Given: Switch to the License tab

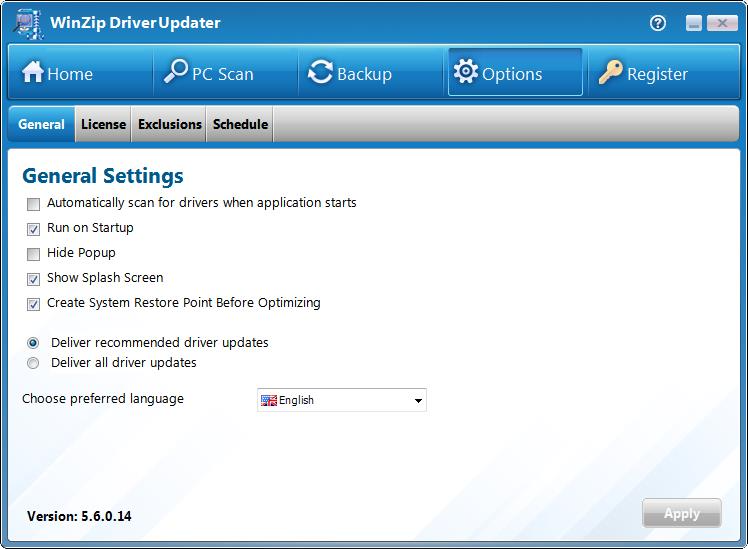Looking at the screenshot, I should click(103, 124).
